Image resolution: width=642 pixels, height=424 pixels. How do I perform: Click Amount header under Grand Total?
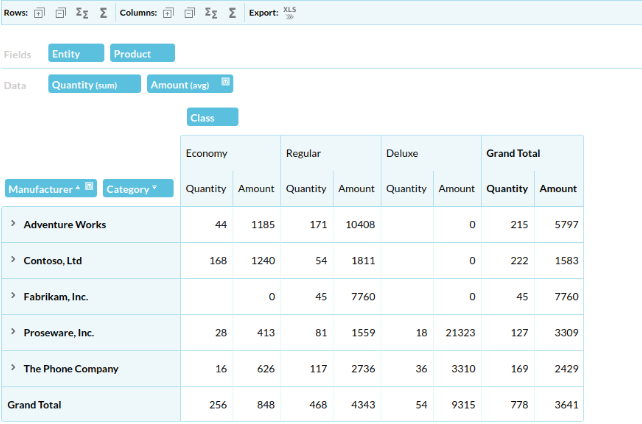pyautogui.click(x=558, y=189)
